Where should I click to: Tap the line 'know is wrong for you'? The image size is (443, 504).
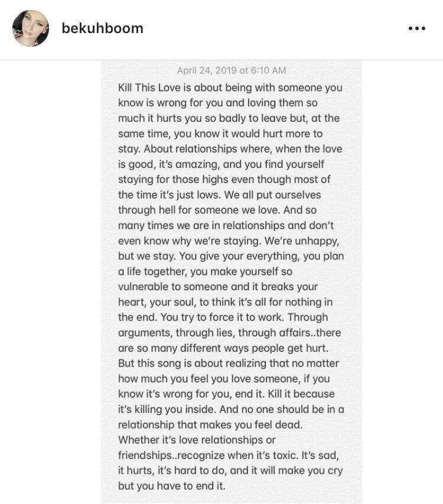tap(217, 103)
